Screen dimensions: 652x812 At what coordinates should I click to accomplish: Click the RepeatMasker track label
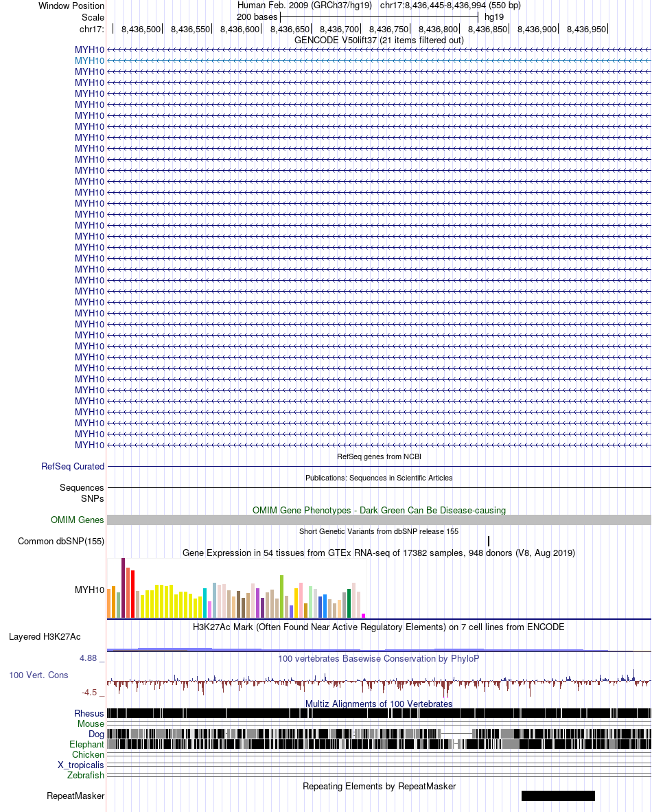pos(75,796)
